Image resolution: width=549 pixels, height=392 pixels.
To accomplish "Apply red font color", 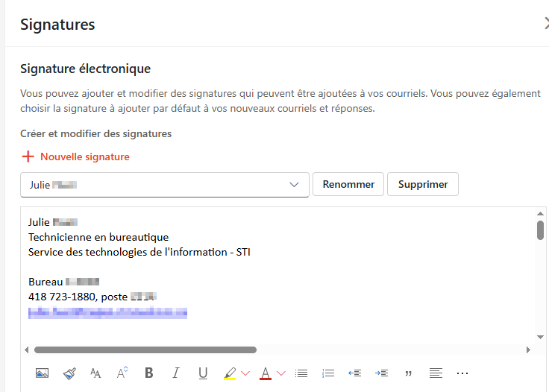I will coord(266,373).
